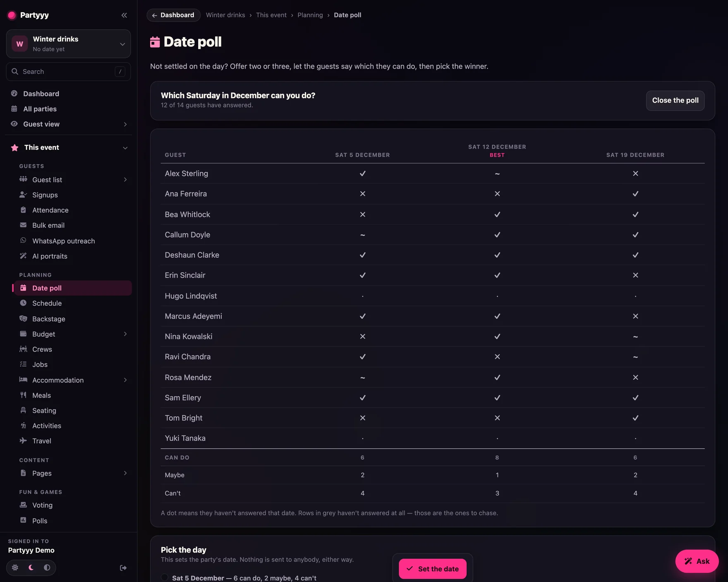The width and height of the screenshot is (728, 582).
Task: Click the AI portraits wand icon
Action: click(x=23, y=256)
